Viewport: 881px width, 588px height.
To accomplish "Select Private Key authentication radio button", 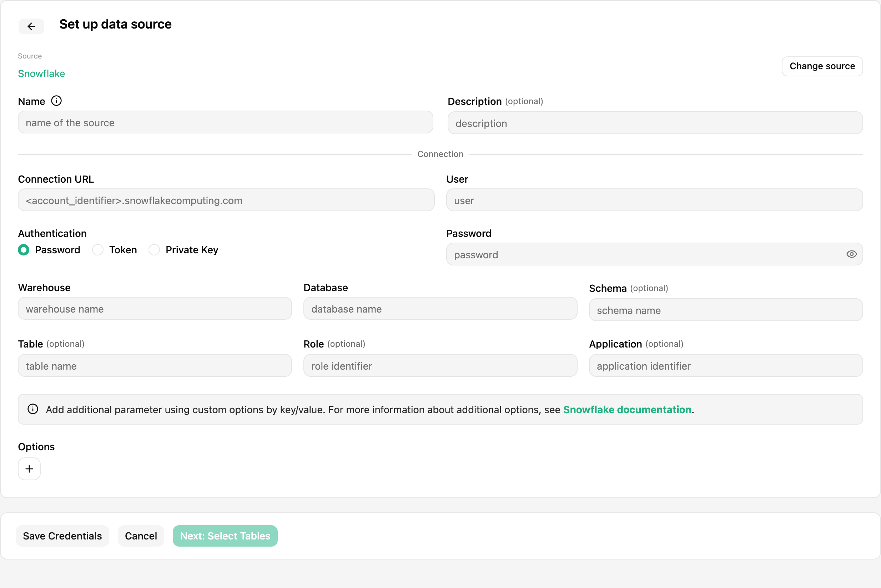I will tap(154, 250).
